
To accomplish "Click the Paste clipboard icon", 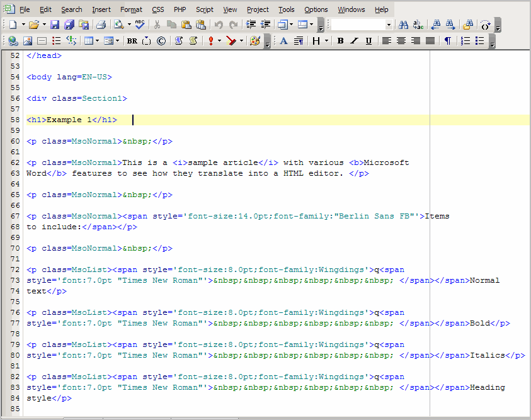I will click(186, 25).
